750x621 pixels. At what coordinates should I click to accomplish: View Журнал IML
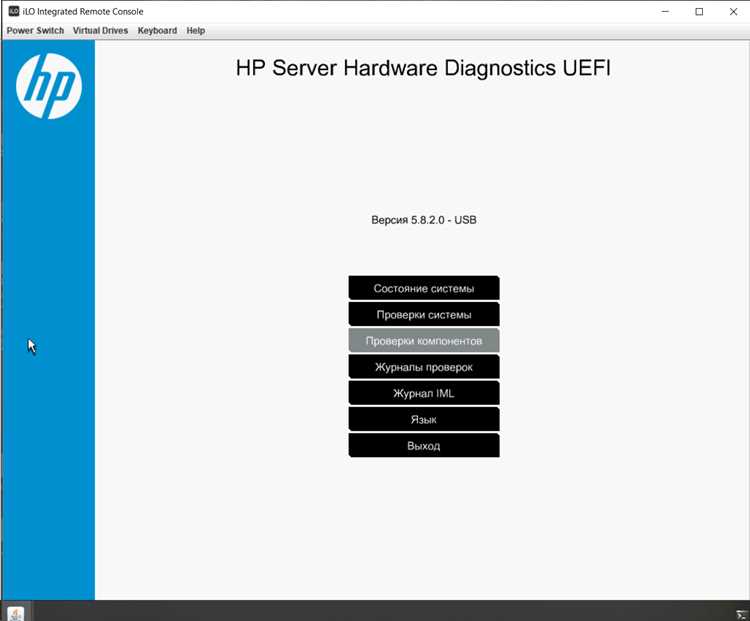[x=424, y=393]
